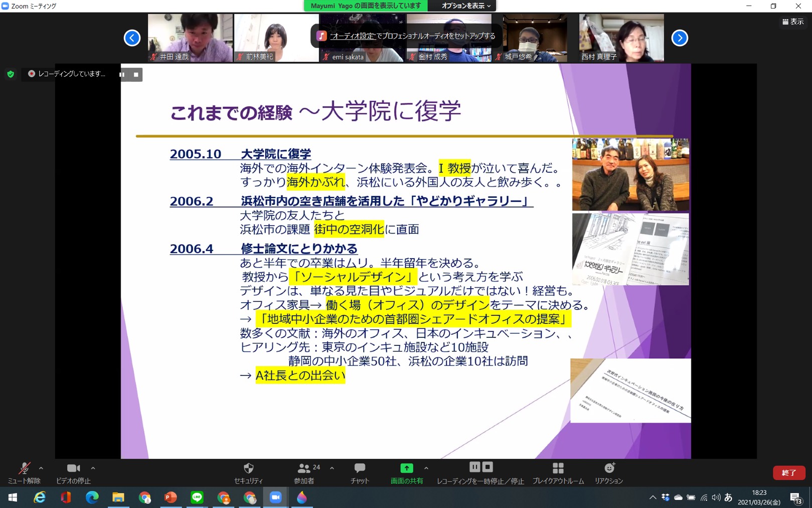
Task: Expand the video options arrow
Action: click(93, 468)
